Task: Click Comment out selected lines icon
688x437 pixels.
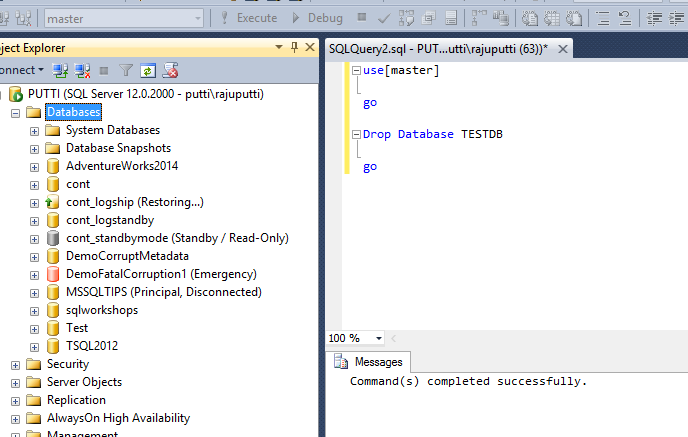Action: pos(603,18)
